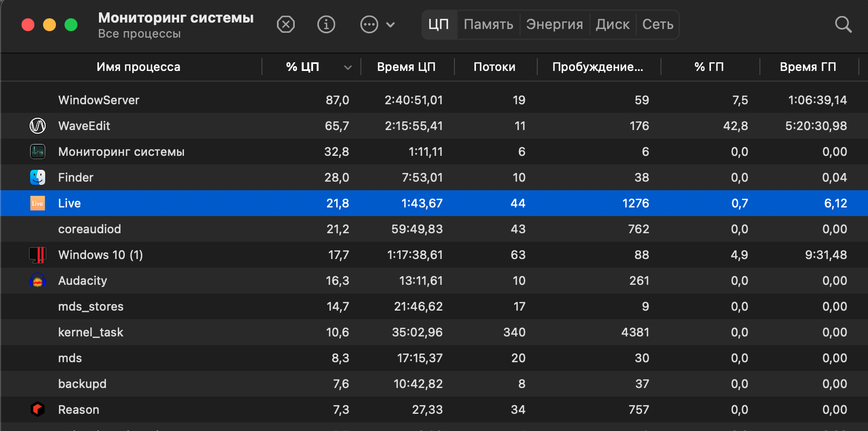Click the WaveEdit app icon

point(38,126)
